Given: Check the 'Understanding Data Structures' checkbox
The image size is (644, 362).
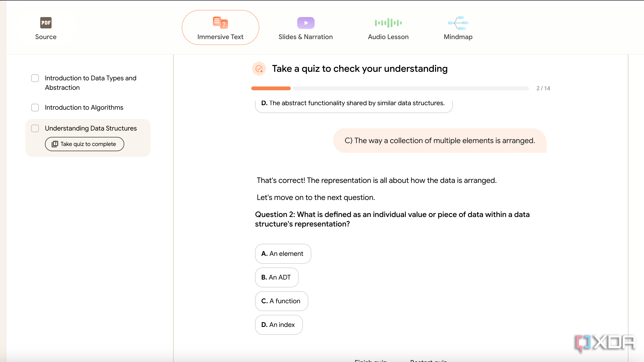Looking at the screenshot, I should coord(35,128).
